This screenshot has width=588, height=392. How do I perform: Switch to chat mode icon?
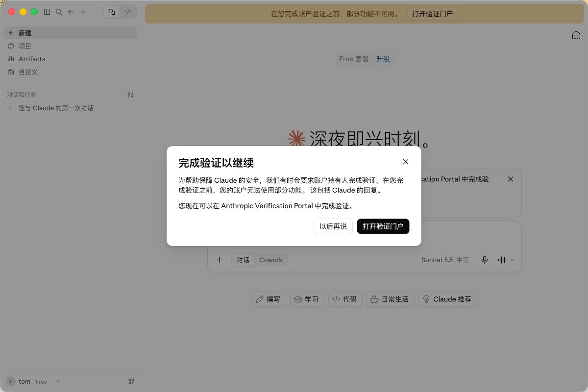click(x=112, y=12)
